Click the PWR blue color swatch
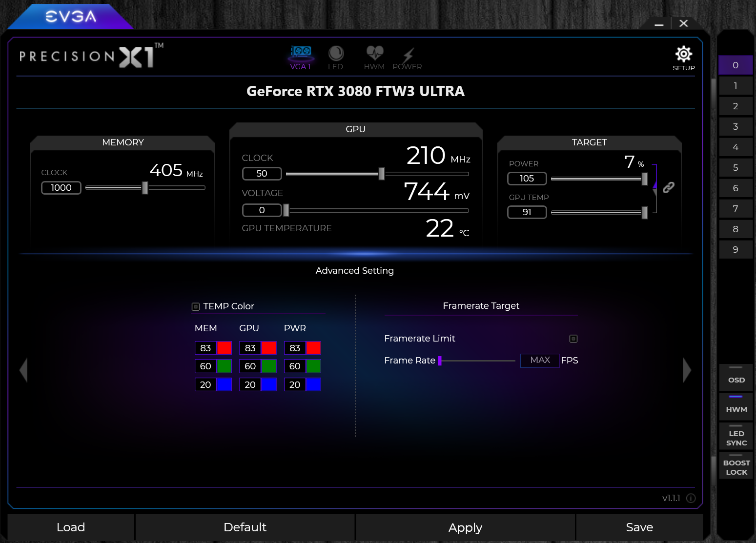 point(313,384)
